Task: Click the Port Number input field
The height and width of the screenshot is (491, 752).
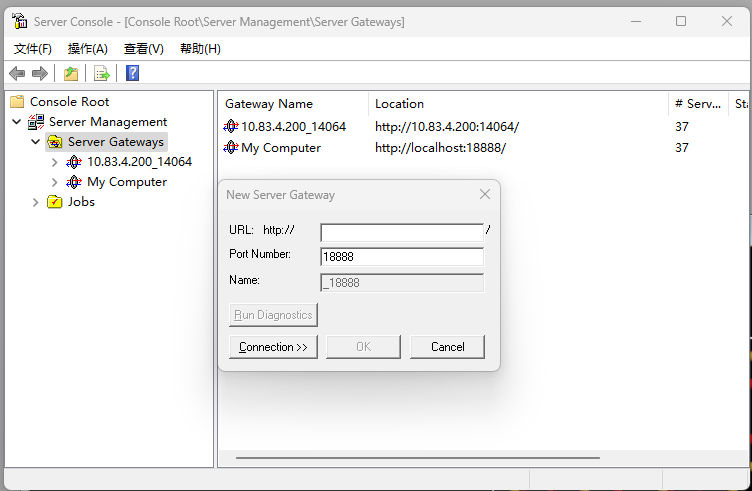Action: click(401, 257)
